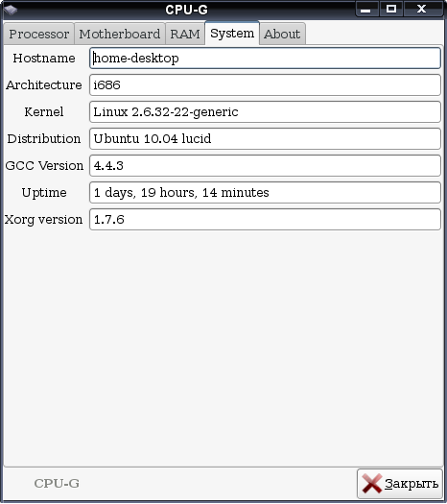Select the RAM tab

tap(185, 34)
